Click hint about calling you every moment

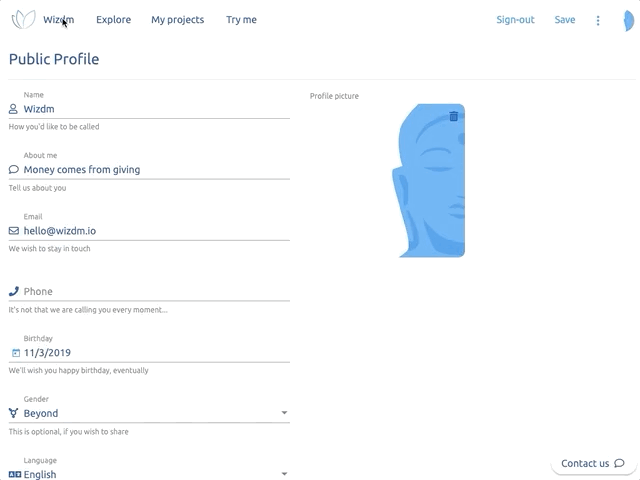click(88, 310)
